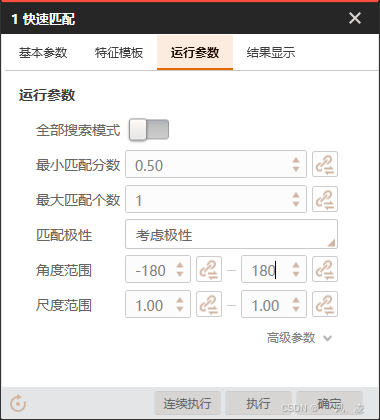Switch to the 特征模板 tab

coord(119,53)
